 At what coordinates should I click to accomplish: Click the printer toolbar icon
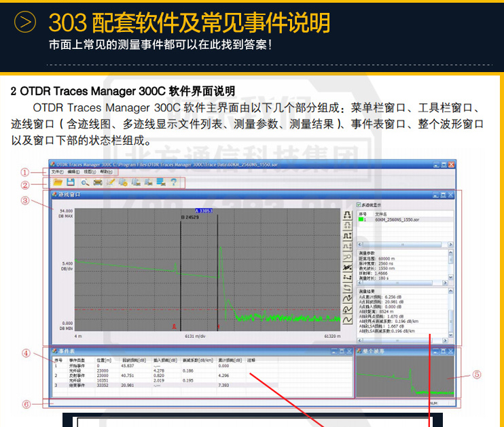98,182
